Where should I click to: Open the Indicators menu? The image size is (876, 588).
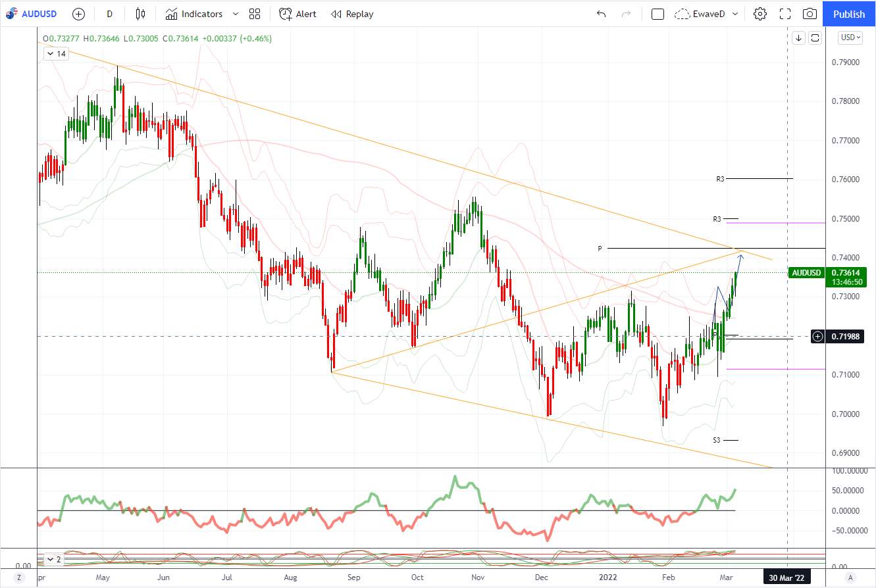(x=193, y=14)
